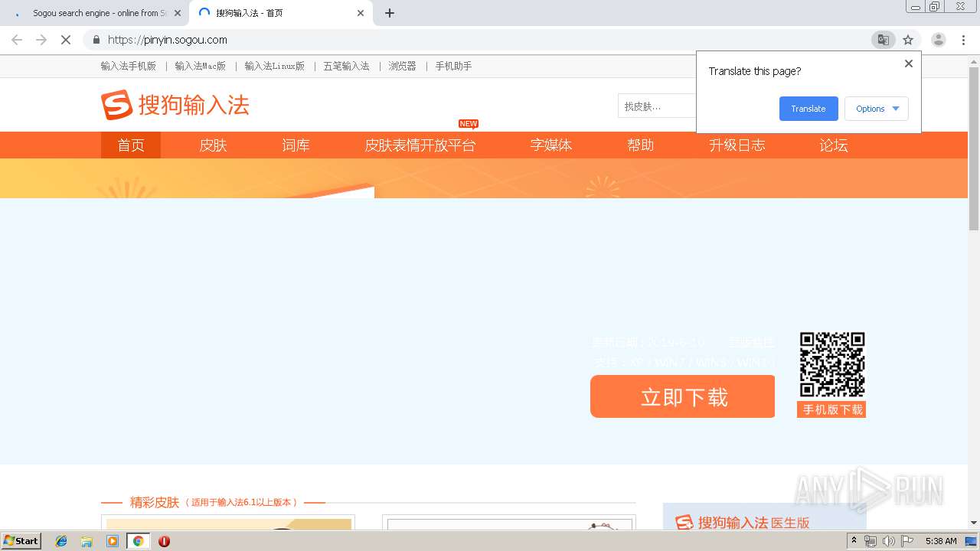This screenshot has height=551, width=980.
Task: Stop loading the page
Action: (x=66, y=40)
